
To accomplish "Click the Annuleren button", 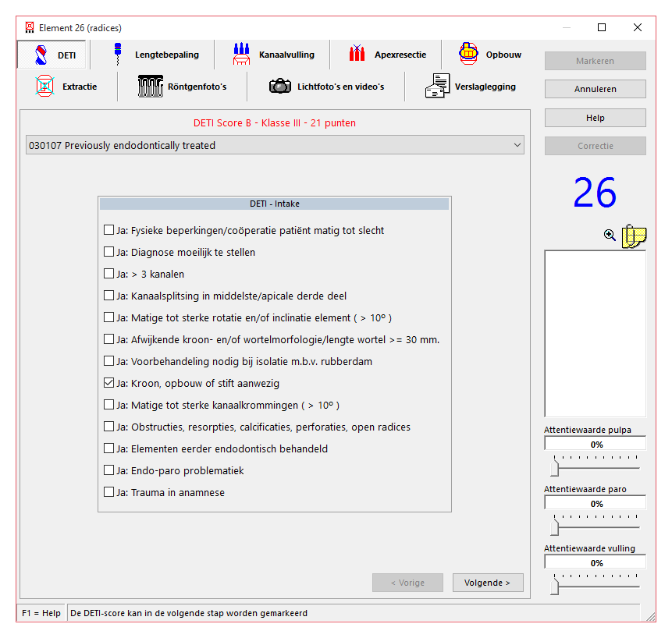I will [595, 89].
